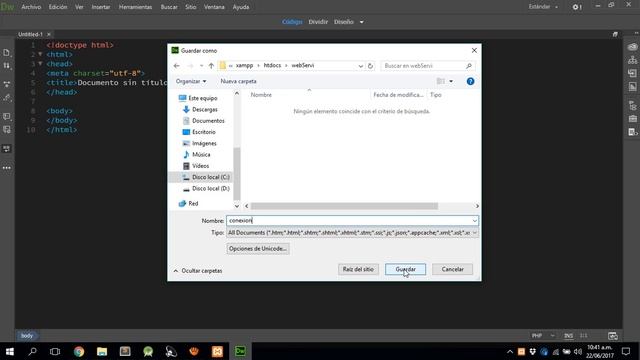640x360 pixels.
Task: Open the Diseño view dropdown arrow
Action: pyautogui.click(x=361, y=22)
